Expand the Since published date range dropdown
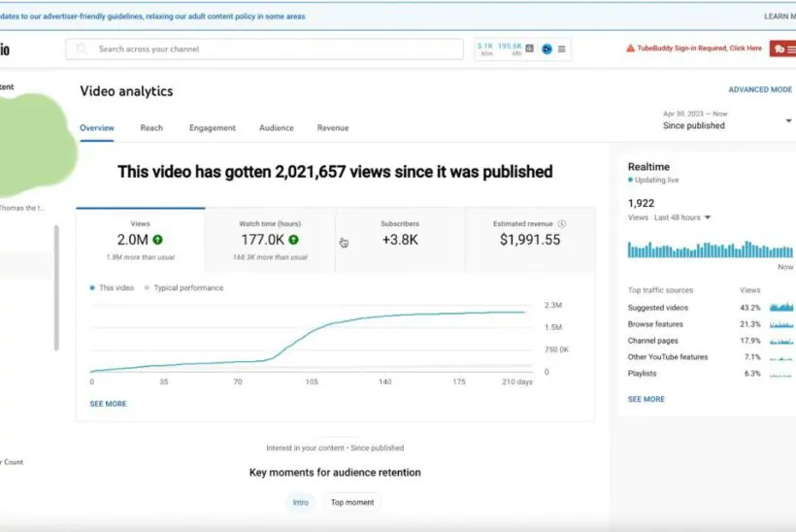The image size is (796, 532). click(788, 121)
